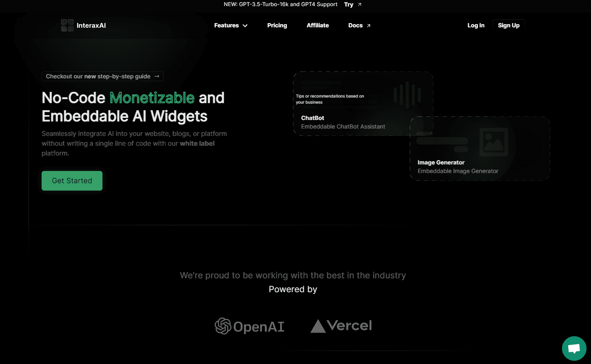Click 'Embeddable Image Generator' text
The height and width of the screenshot is (364, 591).
[458, 171]
